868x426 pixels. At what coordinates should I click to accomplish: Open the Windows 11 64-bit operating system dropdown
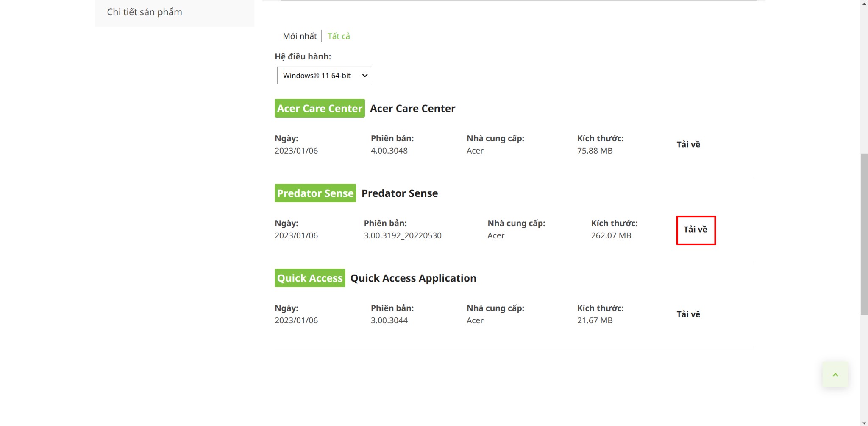324,76
